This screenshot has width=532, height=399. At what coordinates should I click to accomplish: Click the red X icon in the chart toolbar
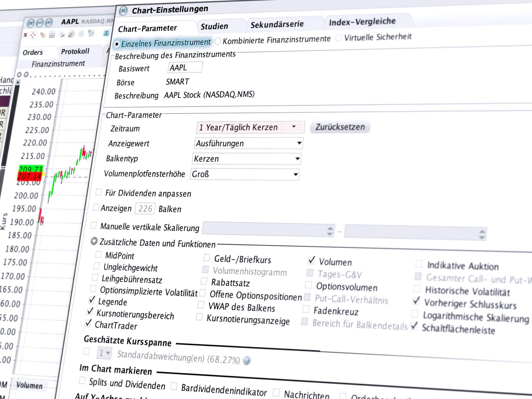point(26,35)
